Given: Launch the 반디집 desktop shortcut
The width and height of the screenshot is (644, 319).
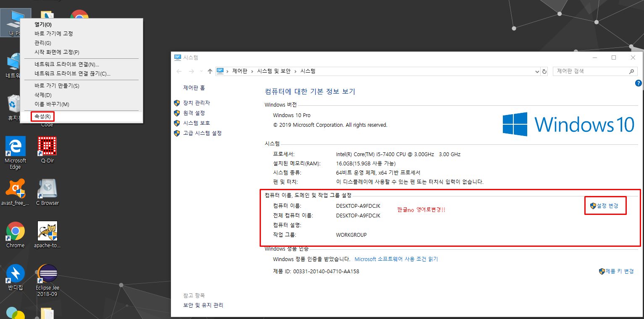Looking at the screenshot, I should (x=16, y=278).
